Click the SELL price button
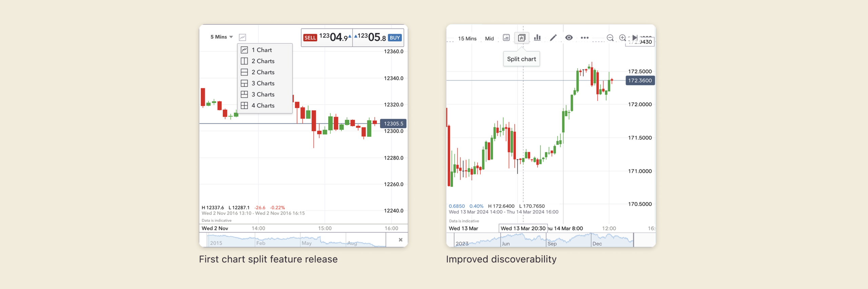This screenshot has width=868, height=289. click(327, 37)
